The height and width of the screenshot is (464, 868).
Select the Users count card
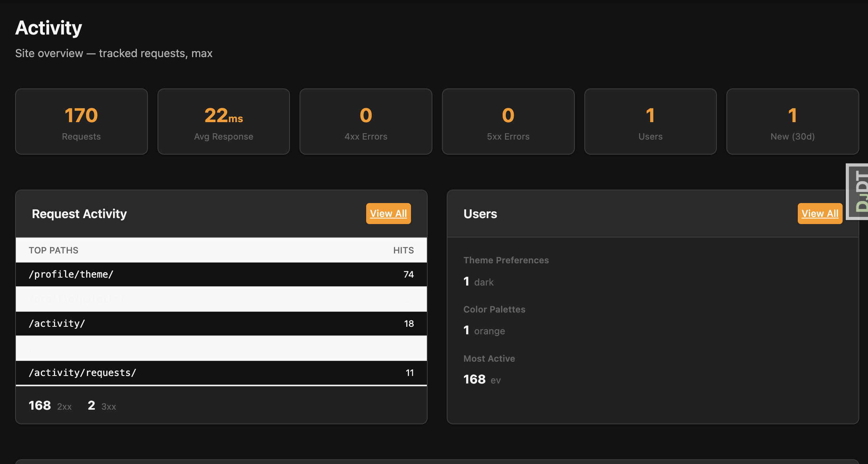click(x=650, y=121)
